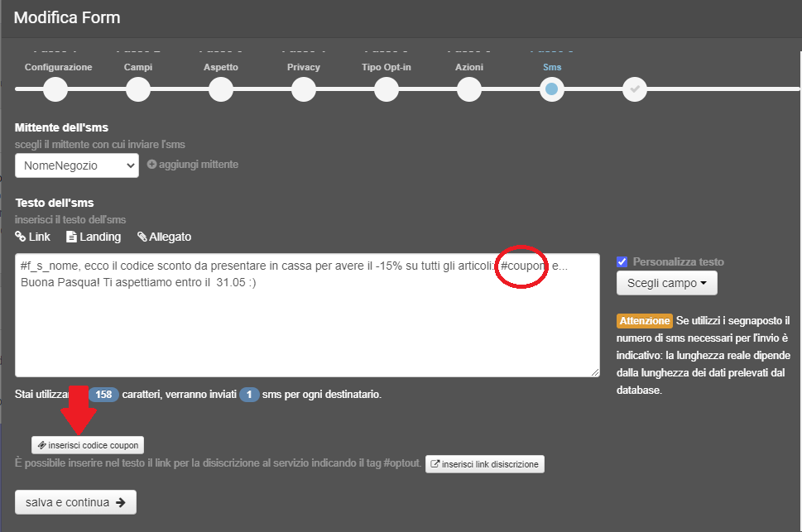Click inside the SMS message text area

[306, 314]
